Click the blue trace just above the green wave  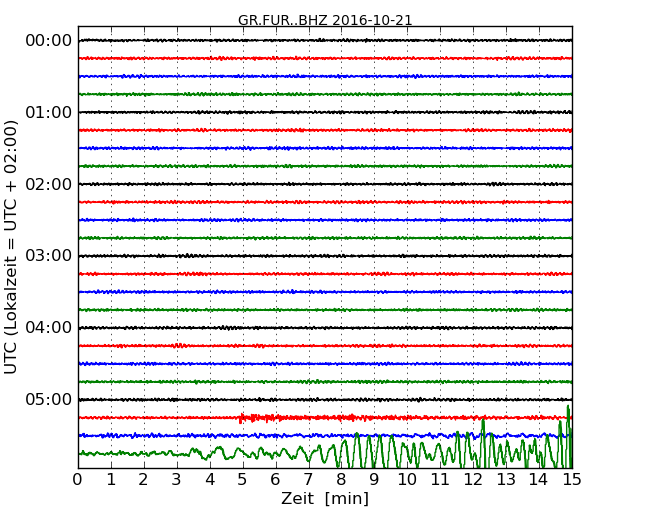[325, 435]
